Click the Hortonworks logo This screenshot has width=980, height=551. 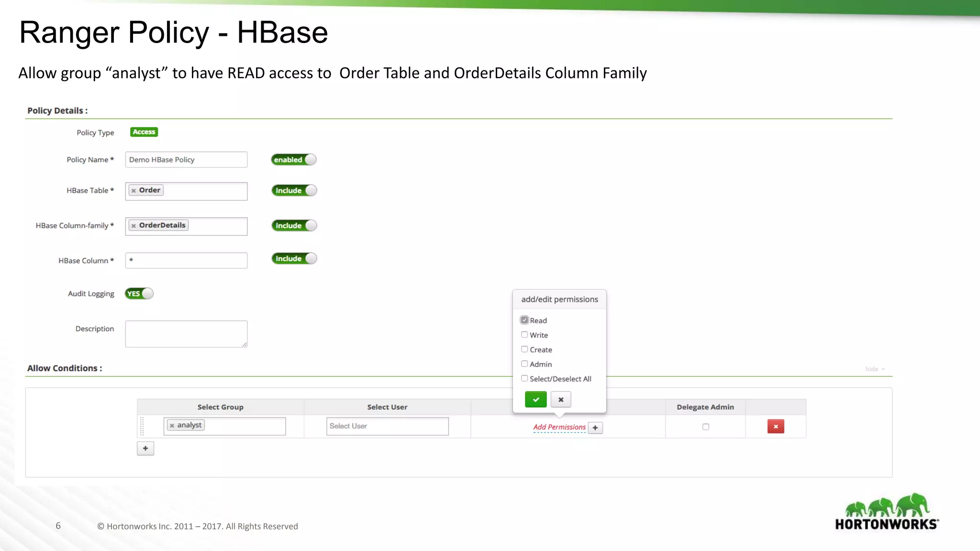tap(887, 512)
